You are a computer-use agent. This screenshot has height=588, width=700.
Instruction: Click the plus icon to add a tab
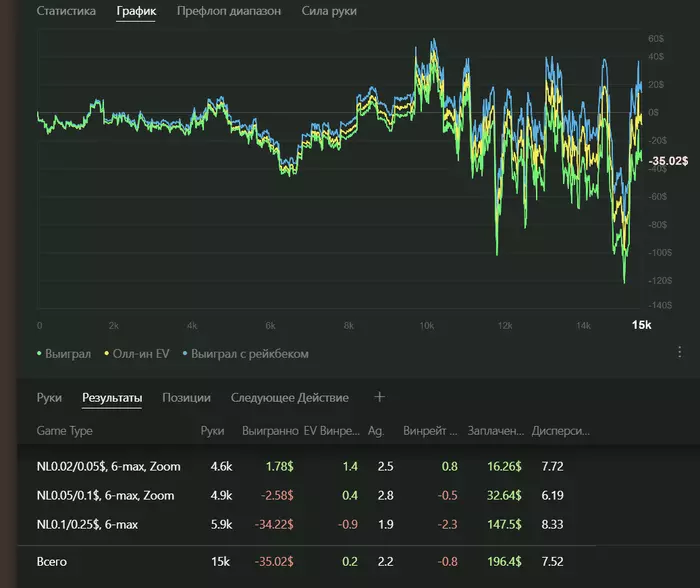(x=379, y=397)
